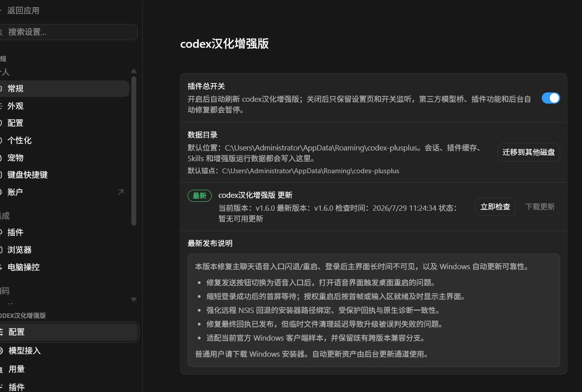Click the 默认锚点 path text

(293, 171)
